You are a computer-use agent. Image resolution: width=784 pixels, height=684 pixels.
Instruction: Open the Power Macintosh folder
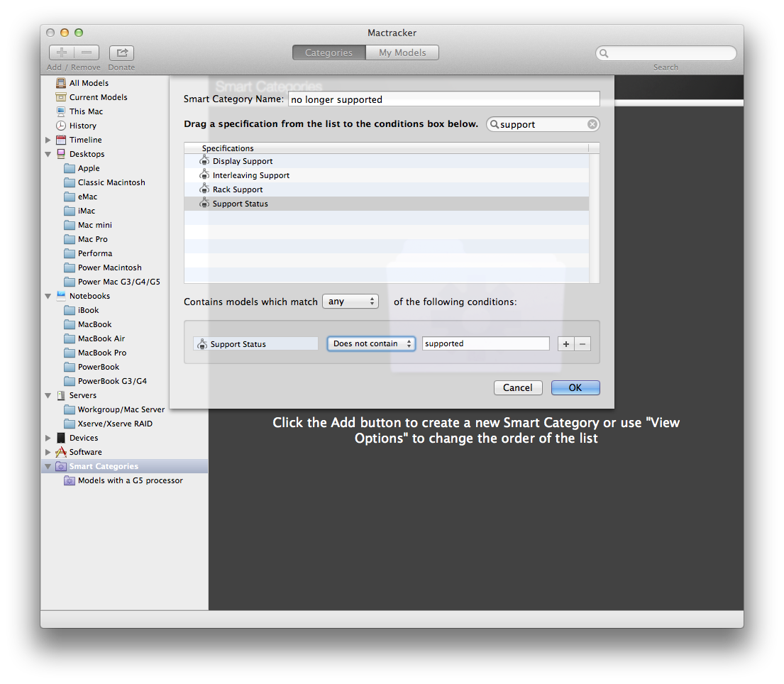point(103,267)
